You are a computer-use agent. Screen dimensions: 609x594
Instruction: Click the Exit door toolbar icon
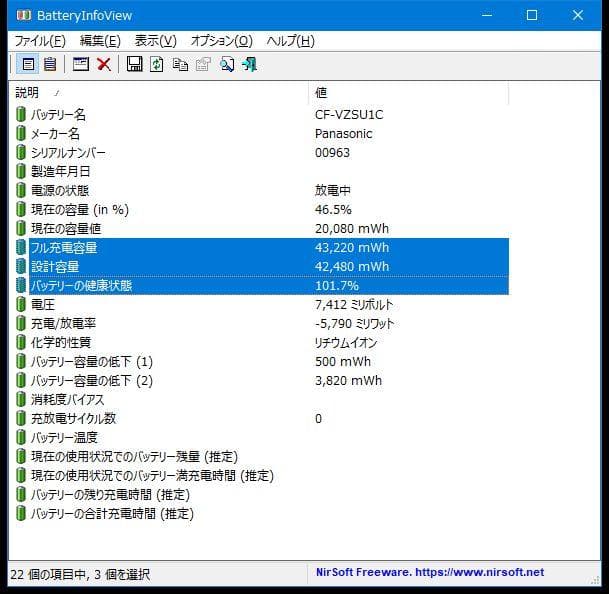[249, 64]
